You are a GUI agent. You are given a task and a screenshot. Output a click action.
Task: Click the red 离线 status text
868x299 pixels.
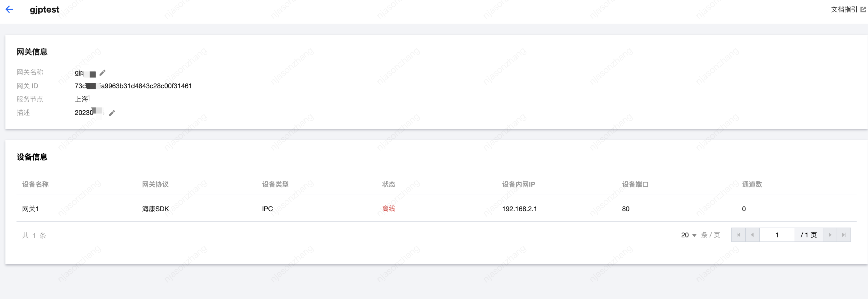coord(388,209)
